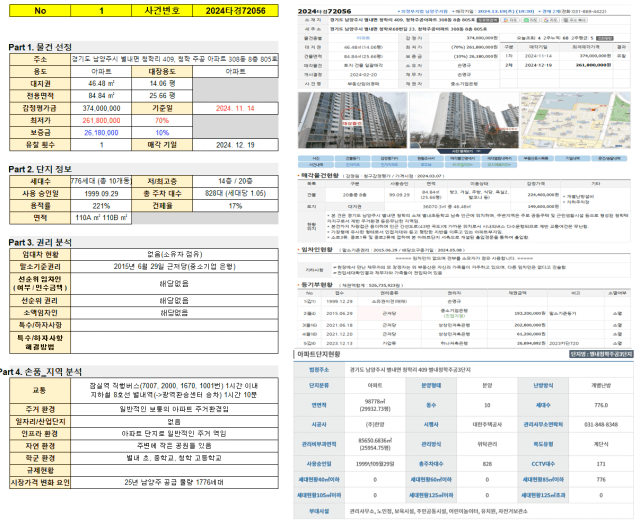Select red minimum price cell 261,800,000

point(101,120)
